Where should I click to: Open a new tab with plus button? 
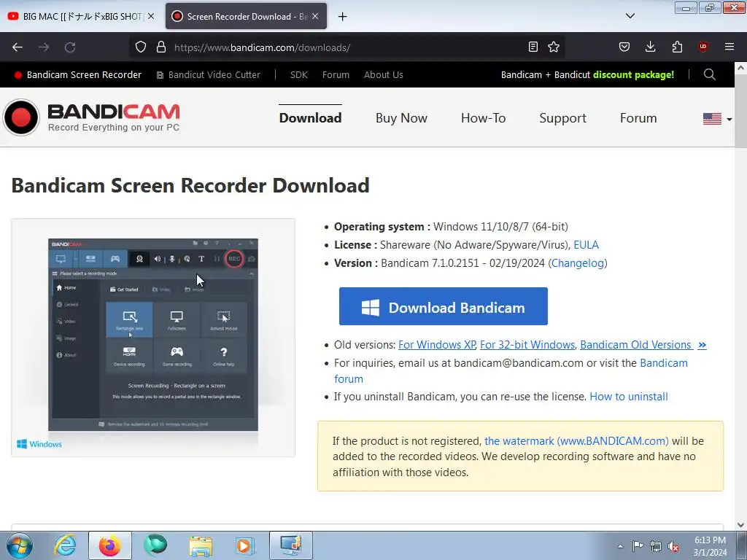click(x=343, y=17)
